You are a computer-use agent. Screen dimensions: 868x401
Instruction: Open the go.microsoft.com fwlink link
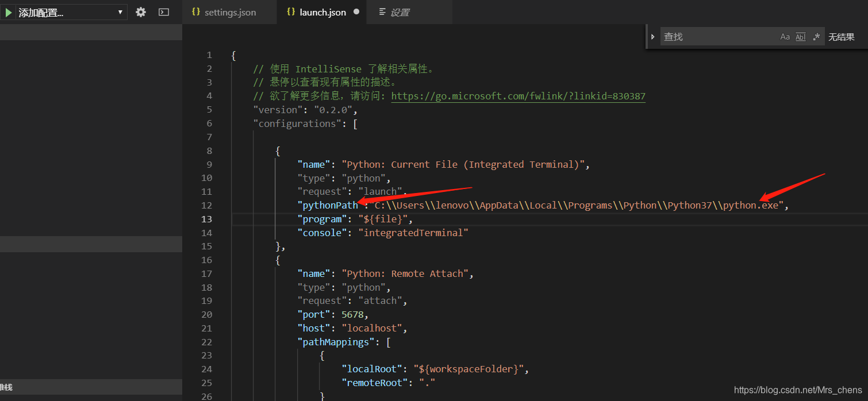(519, 96)
